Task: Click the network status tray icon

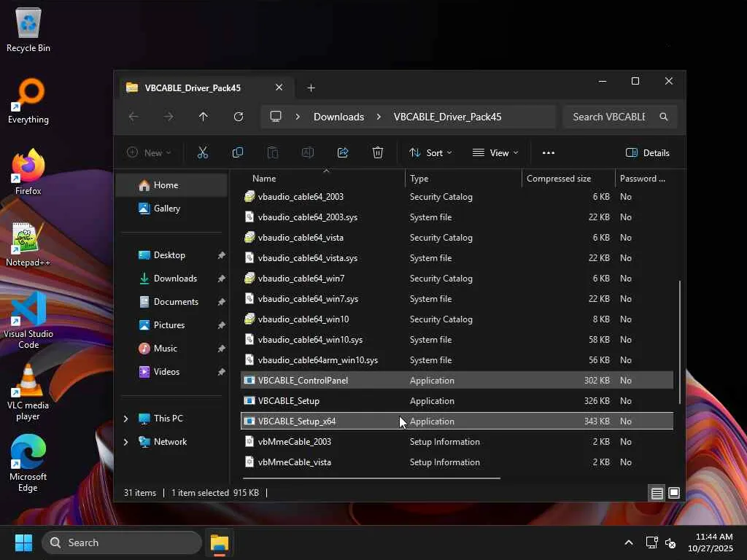Action: pos(651,542)
